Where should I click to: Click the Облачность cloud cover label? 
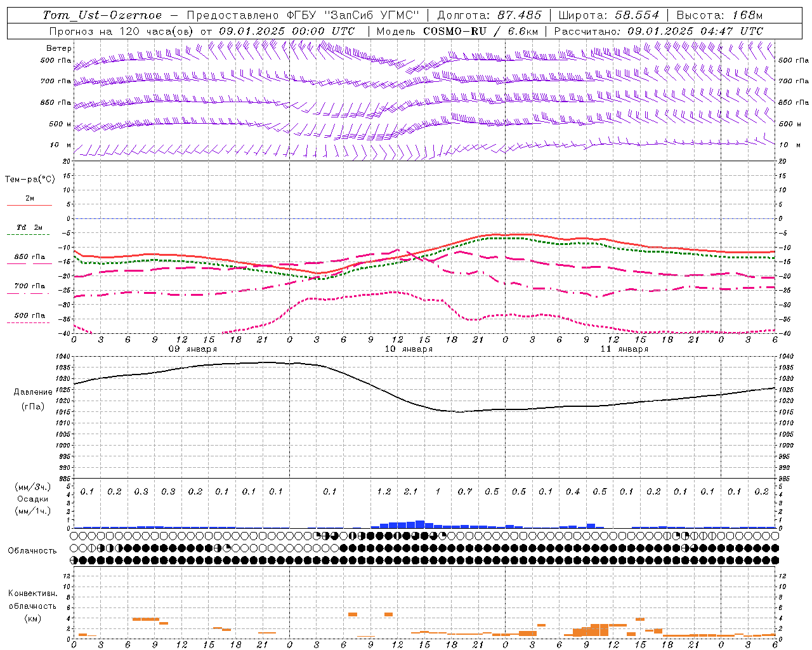point(32,550)
